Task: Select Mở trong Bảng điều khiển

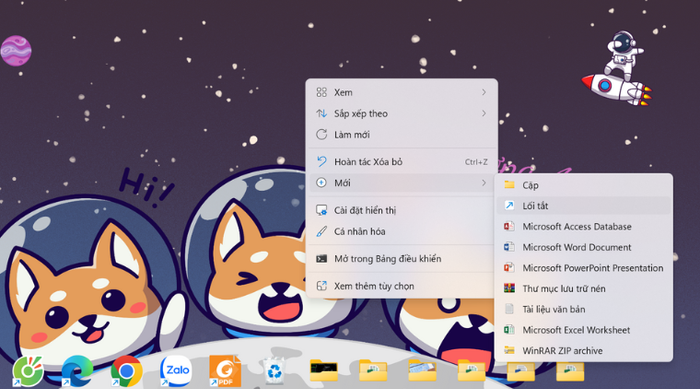Action: tap(402, 259)
